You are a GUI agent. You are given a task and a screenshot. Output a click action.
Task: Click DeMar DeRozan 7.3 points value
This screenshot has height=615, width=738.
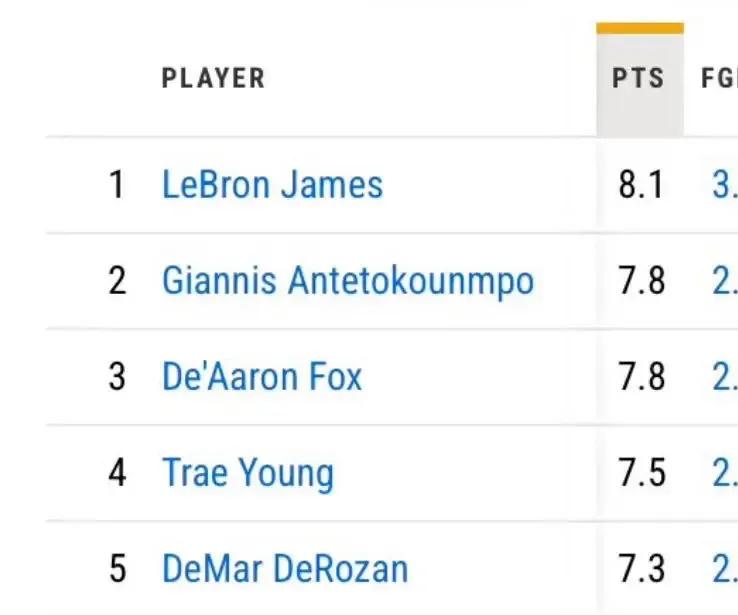[x=641, y=568]
